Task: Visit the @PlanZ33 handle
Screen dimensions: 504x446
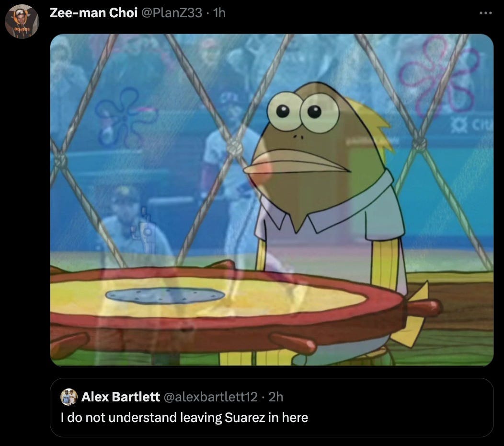Action: [x=172, y=13]
